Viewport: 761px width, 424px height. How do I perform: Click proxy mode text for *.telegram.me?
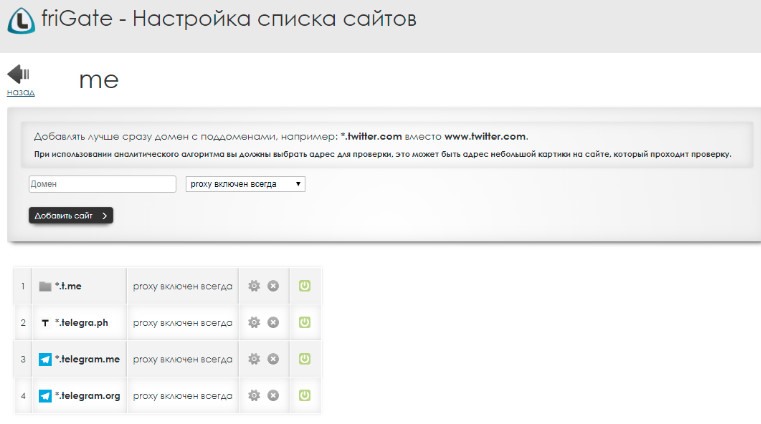point(182,359)
